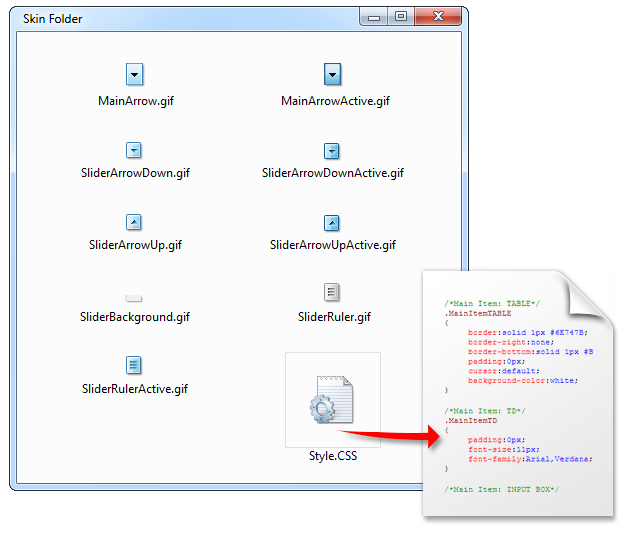The height and width of the screenshot is (540, 640).
Task: Select the SliderRulerActive.gif icon
Action: [x=133, y=365]
